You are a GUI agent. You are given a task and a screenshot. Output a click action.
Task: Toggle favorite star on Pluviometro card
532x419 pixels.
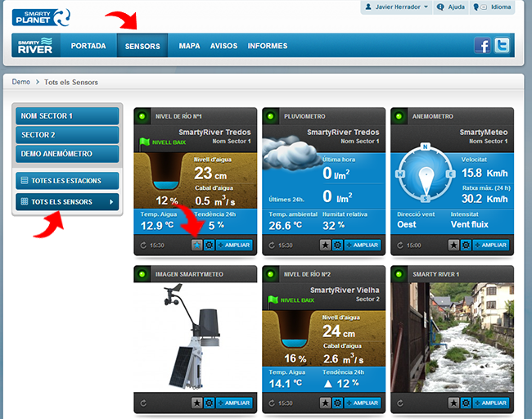(325, 245)
